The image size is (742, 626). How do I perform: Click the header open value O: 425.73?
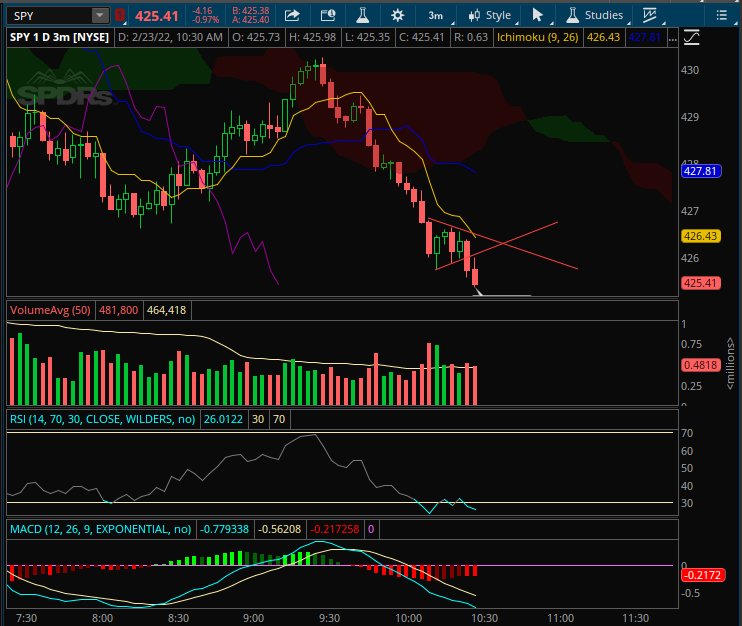[256, 37]
